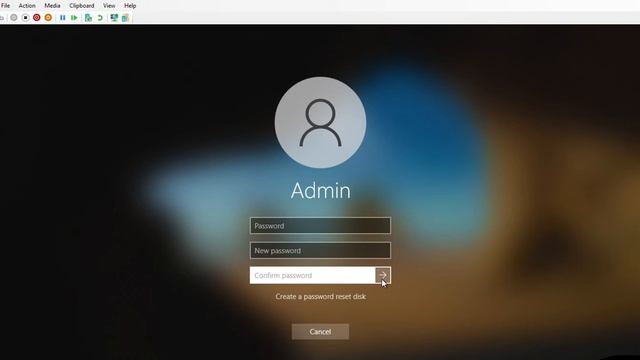
Task: Click Create a password reset disk link
Action: click(320, 296)
